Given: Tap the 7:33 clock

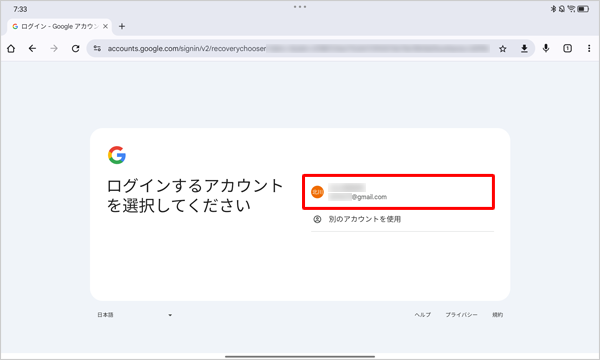Looking at the screenshot, I should pyautogui.click(x=20, y=9).
